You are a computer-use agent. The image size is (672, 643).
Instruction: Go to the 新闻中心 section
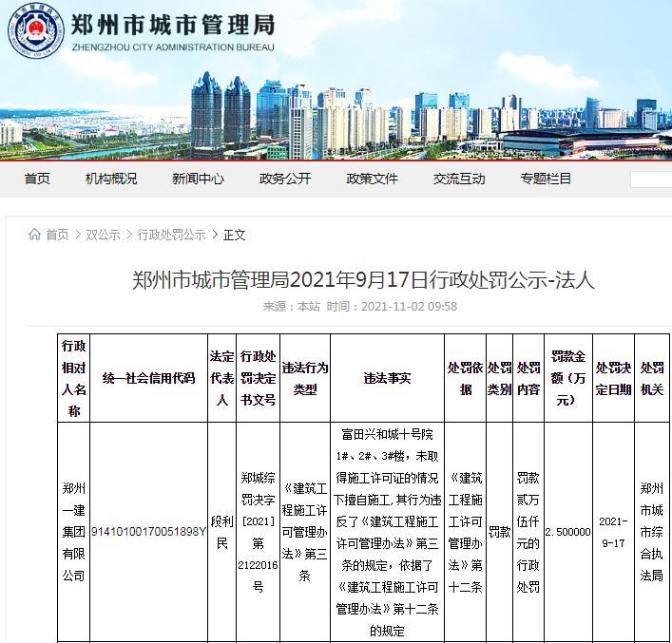(x=198, y=179)
